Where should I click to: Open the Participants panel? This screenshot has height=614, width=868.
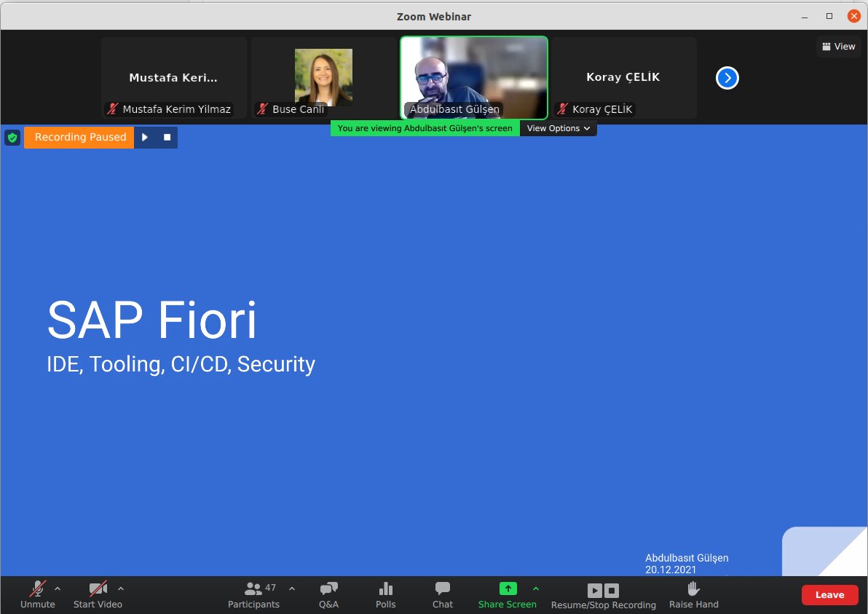click(x=253, y=595)
